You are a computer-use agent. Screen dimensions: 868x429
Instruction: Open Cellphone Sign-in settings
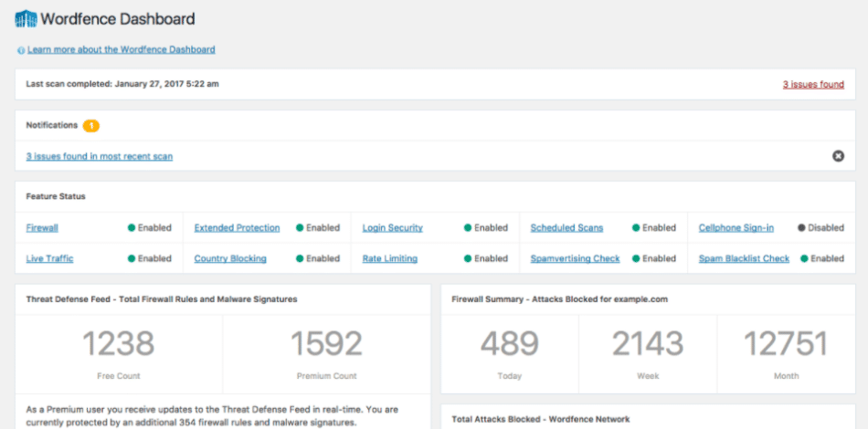point(736,228)
